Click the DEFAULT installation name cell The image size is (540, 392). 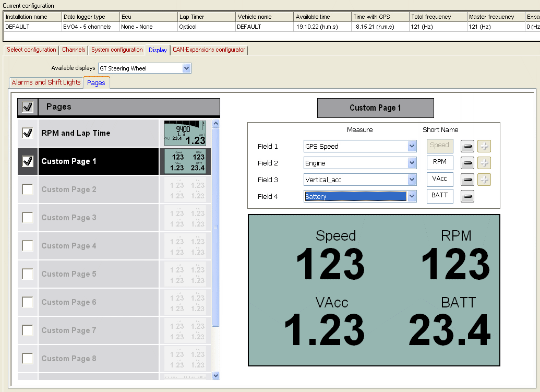point(33,27)
